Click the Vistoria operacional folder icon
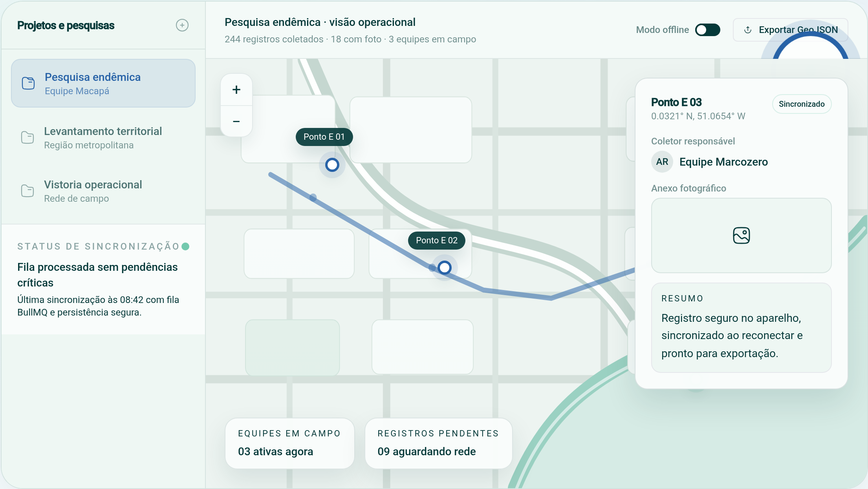 (x=27, y=191)
